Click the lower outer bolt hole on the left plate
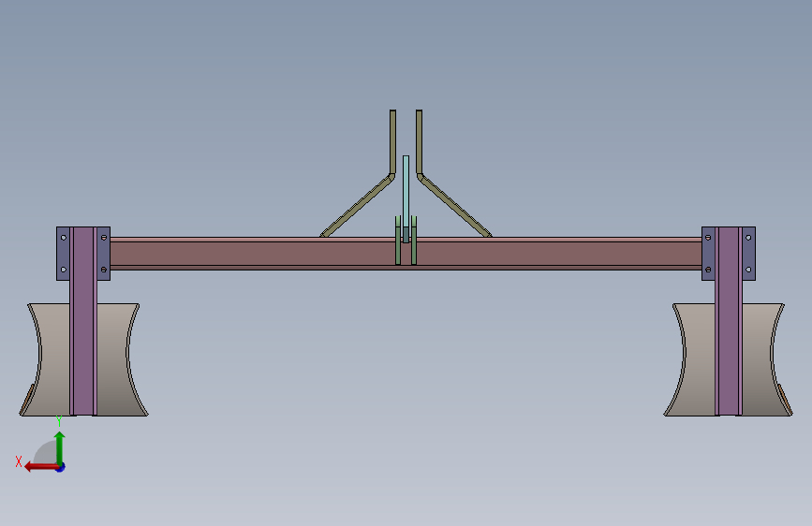The image size is (812, 526). [x=64, y=270]
